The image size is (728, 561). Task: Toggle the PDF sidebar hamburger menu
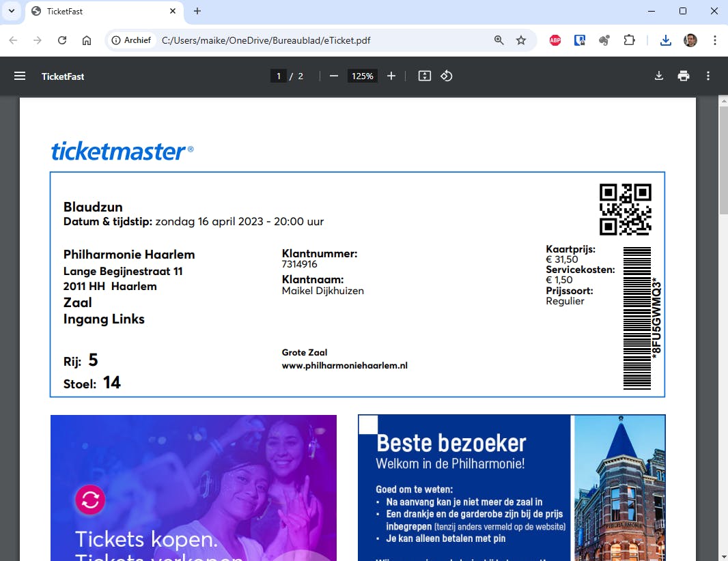[20, 76]
